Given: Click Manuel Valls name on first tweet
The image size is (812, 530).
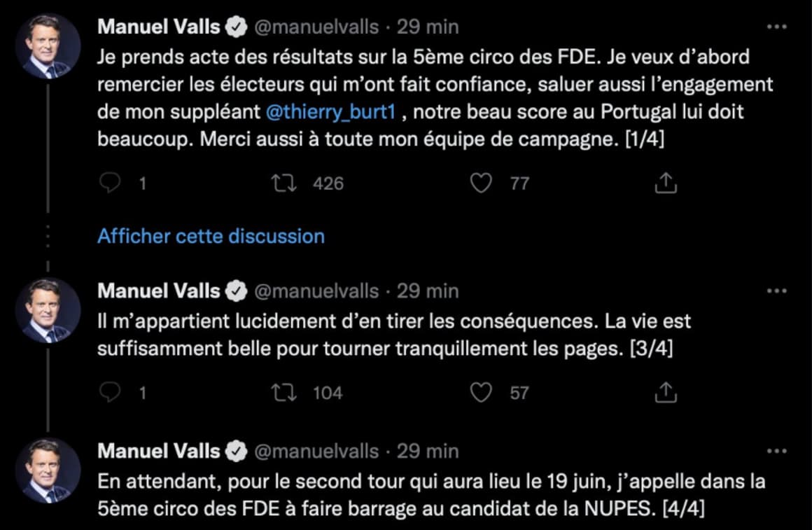Looking at the screenshot, I should coord(159,27).
